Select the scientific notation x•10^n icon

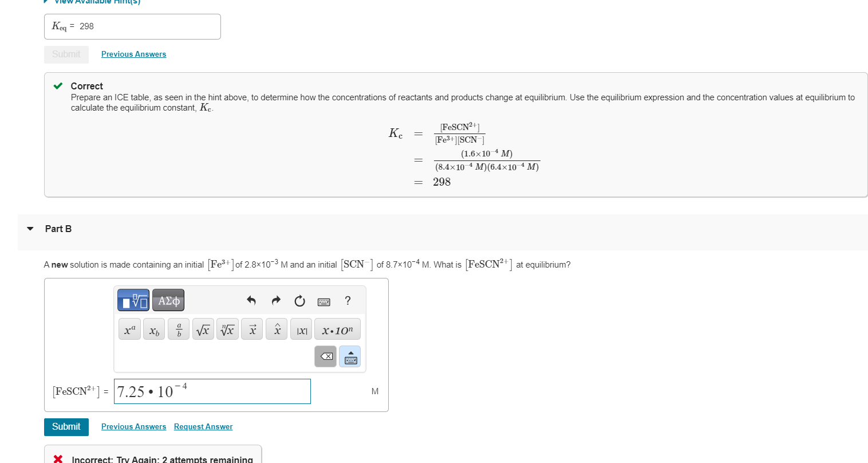337,329
